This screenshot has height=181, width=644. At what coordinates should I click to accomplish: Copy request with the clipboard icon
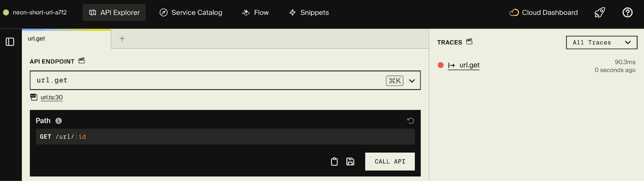point(334,162)
